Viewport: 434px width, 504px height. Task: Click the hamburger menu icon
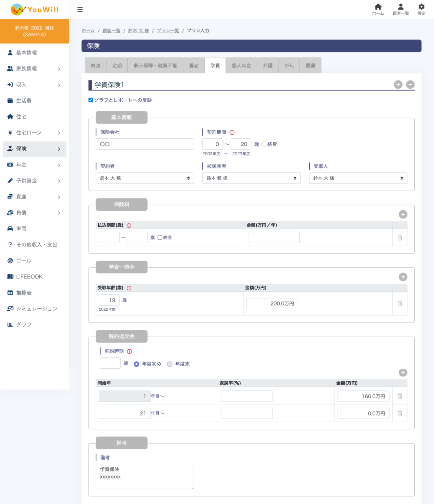(80, 9)
